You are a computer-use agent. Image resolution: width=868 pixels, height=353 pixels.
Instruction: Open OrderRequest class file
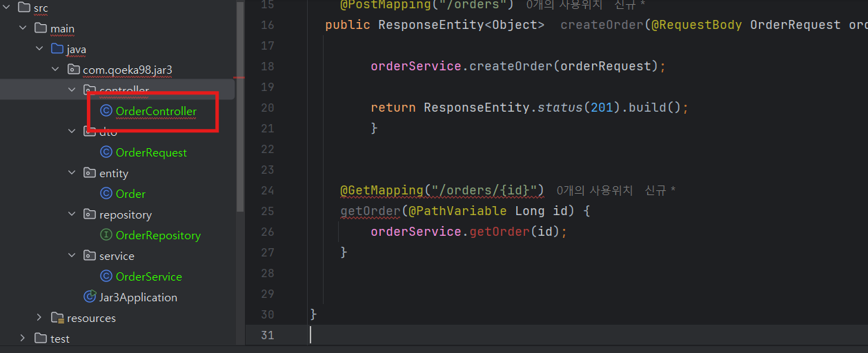(x=151, y=152)
